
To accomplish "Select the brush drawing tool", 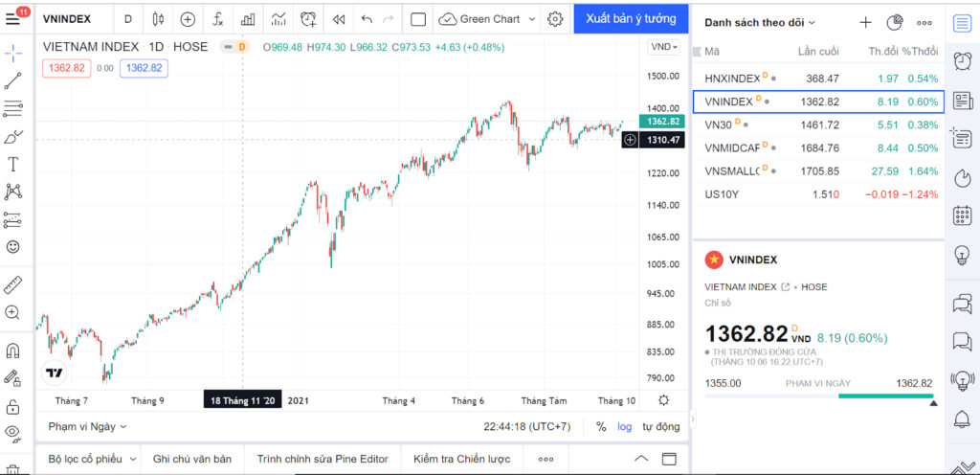I will point(13,137).
